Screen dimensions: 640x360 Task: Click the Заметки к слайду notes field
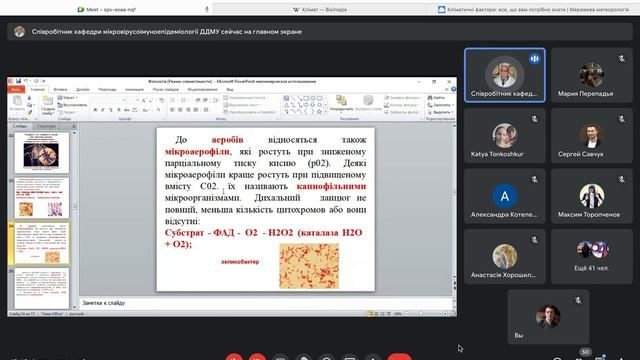(265, 303)
